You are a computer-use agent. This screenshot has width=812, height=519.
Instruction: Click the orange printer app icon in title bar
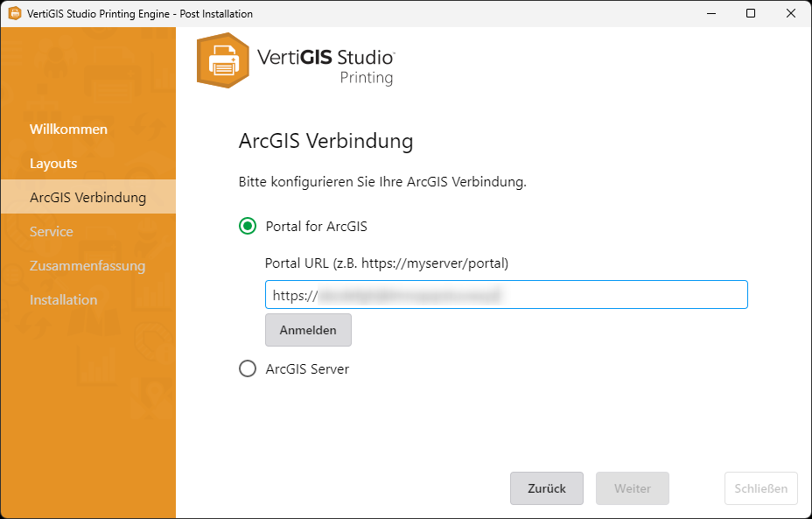[16, 13]
